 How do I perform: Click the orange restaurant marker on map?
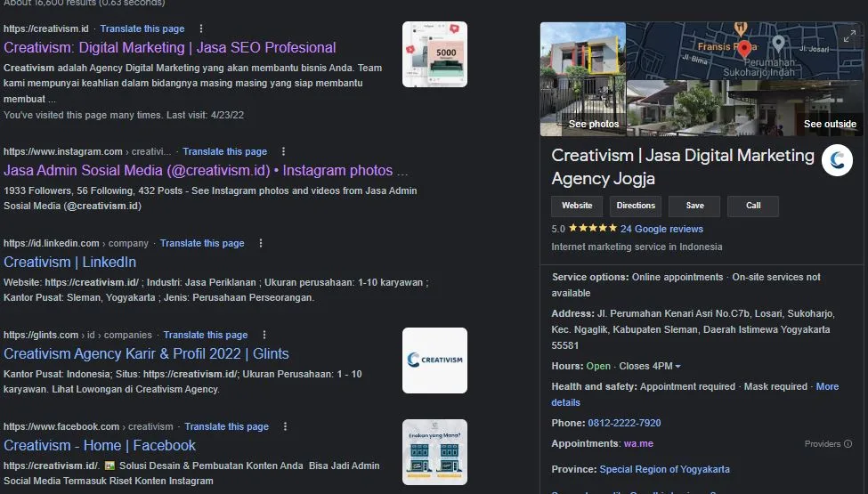741,28
